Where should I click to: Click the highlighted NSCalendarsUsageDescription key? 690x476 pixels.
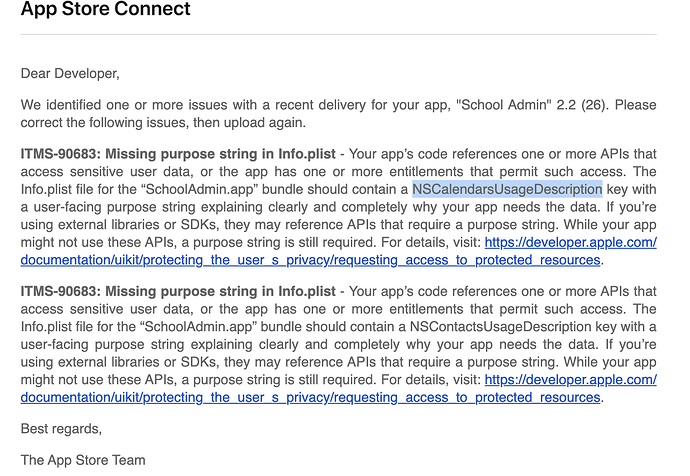(507, 189)
